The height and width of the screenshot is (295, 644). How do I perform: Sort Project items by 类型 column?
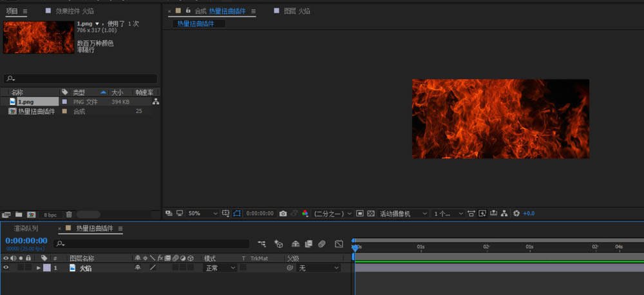(x=79, y=93)
